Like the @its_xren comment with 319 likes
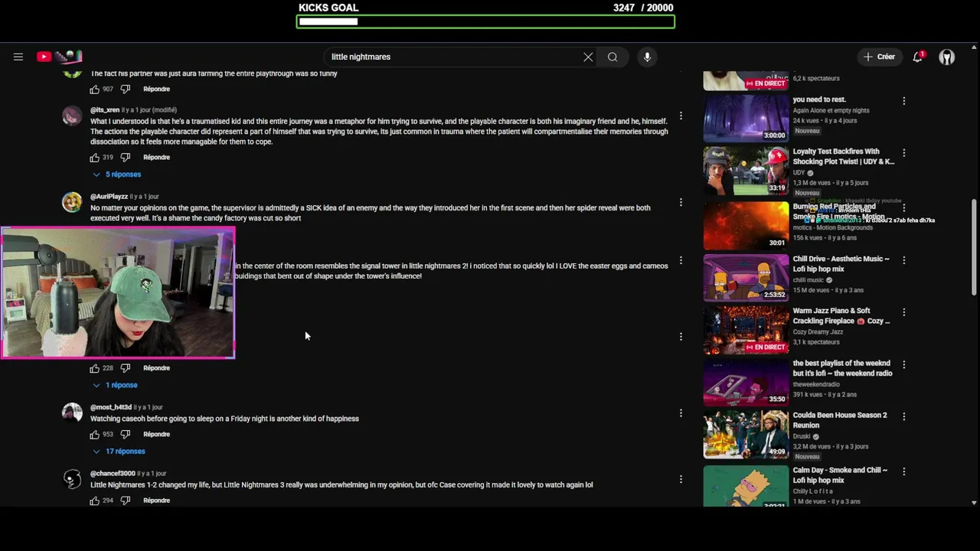The image size is (980, 551). pyautogui.click(x=95, y=157)
